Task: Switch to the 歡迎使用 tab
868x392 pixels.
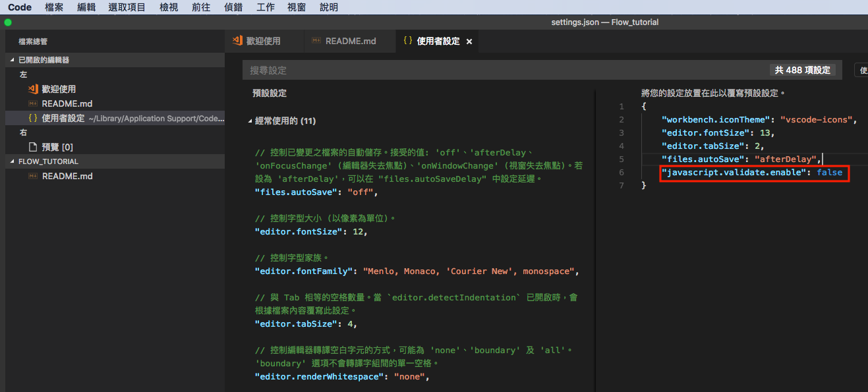Action: (x=264, y=41)
